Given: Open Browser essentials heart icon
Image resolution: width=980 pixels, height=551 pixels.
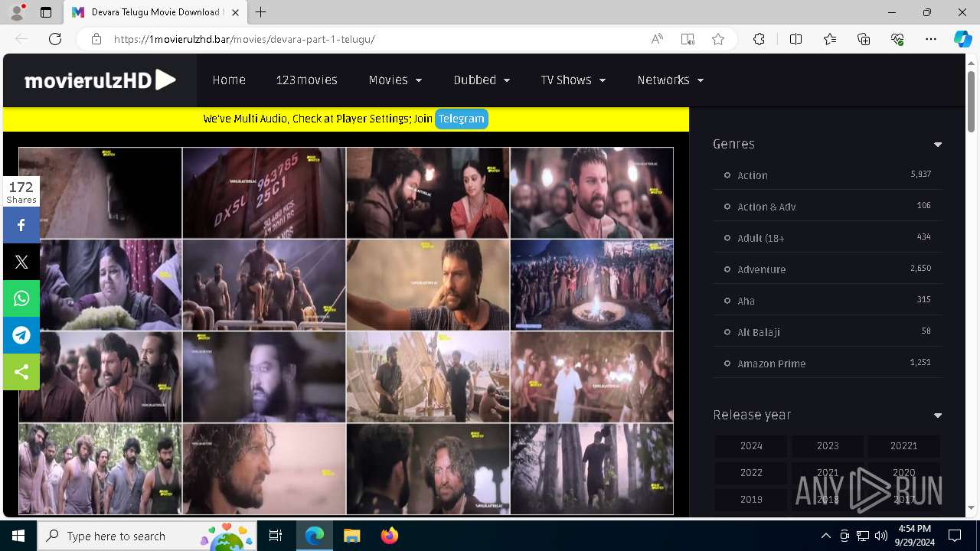Looking at the screenshot, I should [897, 39].
